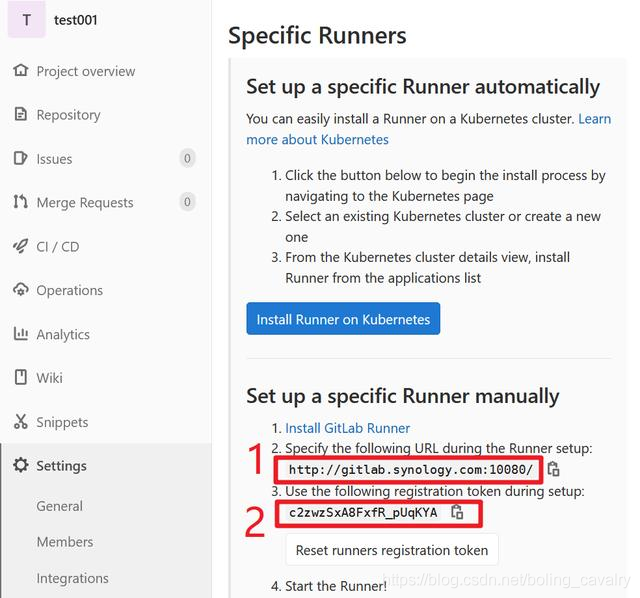Click the CI / CD rocket icon
Image resolution: width=640 pixels, height=598 pixels.
click(x=20, y=246)
